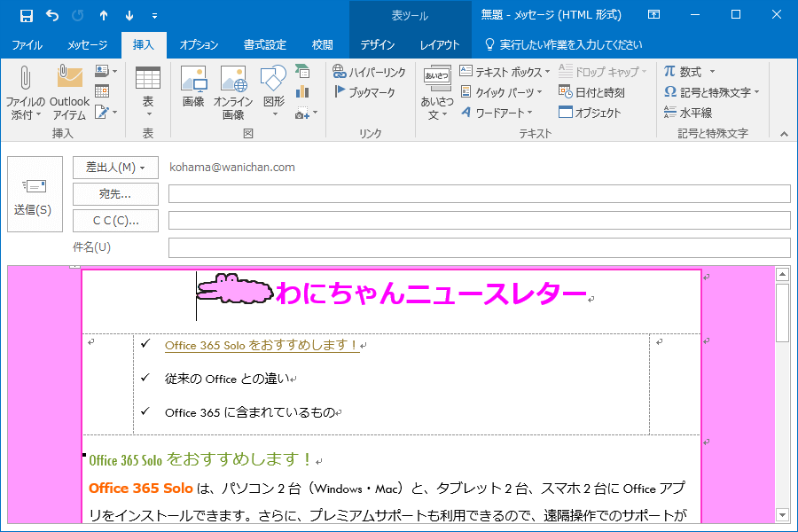Insert a picture using 画像
The width and height of the screenshot is (798, 532).
pos(193,87)
